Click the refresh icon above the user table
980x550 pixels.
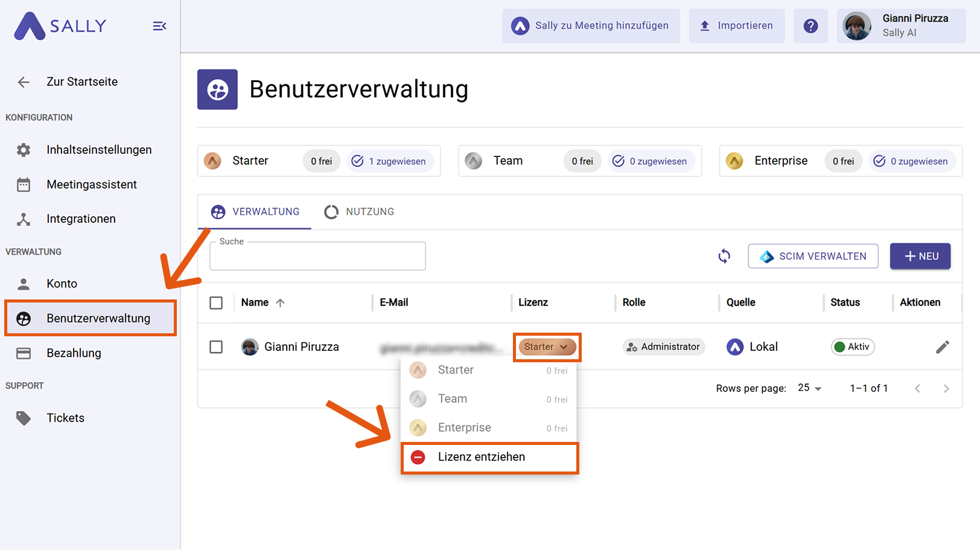tap(724, 256)
